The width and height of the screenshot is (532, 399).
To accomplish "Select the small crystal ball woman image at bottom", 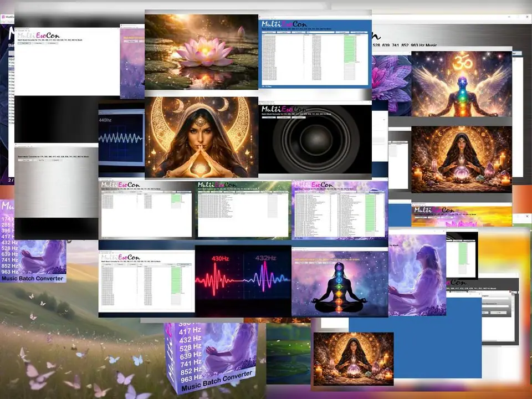I will [x=353, y=358].
